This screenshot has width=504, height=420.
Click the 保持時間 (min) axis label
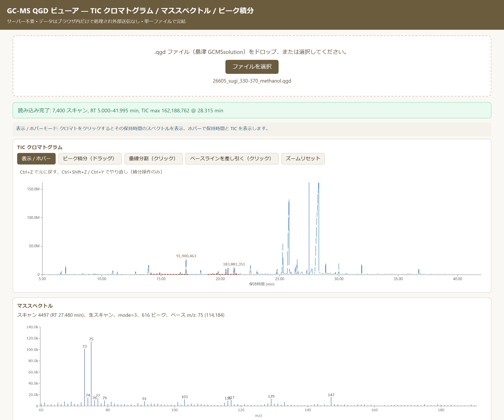(262, 284)
